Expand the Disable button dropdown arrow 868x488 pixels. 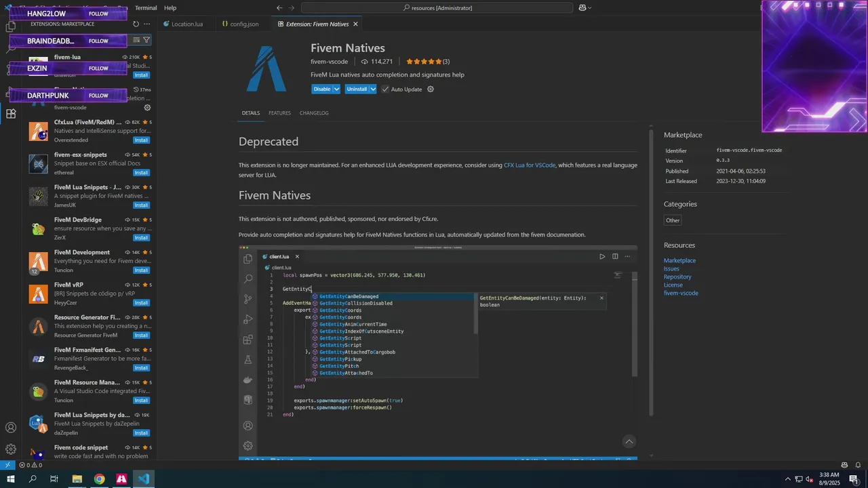[x=336, y=89]
